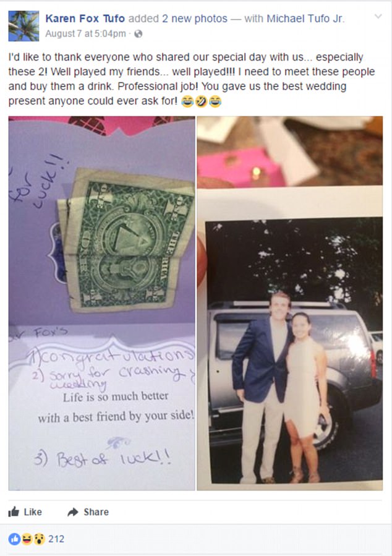Click the thumbs-up Like icon
Image resolution: width=392 pixels, height=556 pixels.
click(14, 511)
